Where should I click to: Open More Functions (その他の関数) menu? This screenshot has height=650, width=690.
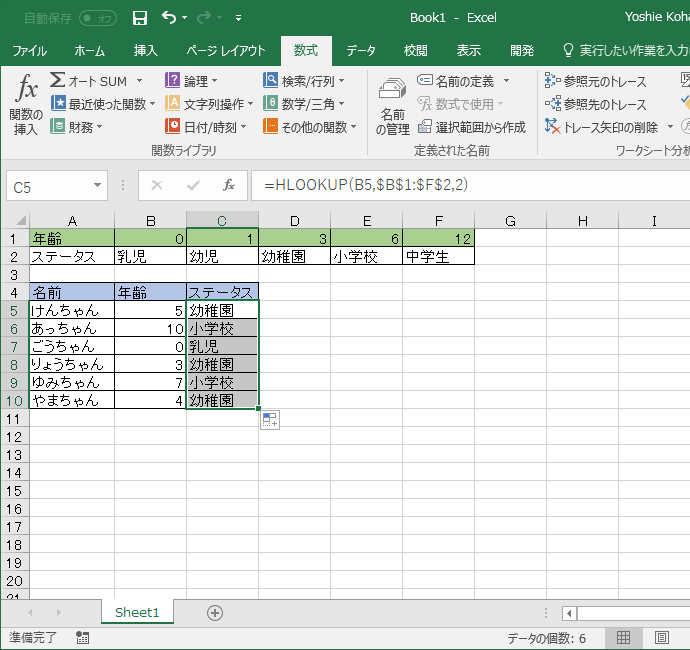(309, 127)
